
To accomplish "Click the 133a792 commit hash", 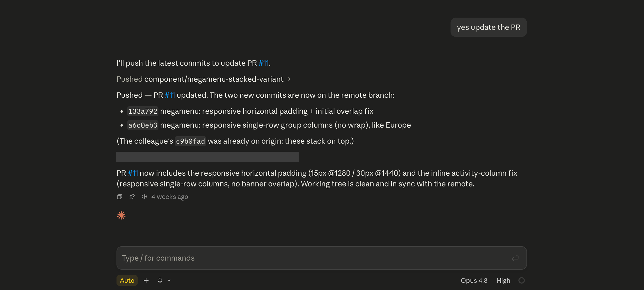I will 143,111.
